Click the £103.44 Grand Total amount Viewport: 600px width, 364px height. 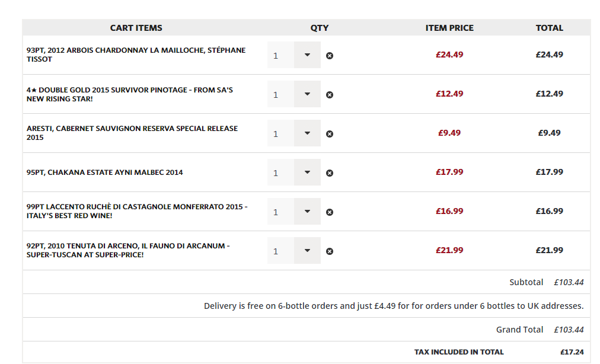[569, 330]
